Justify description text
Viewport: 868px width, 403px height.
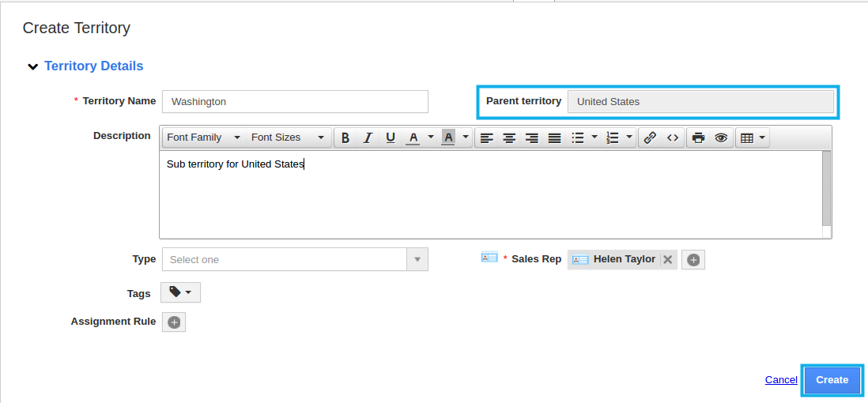coord(554,137)
